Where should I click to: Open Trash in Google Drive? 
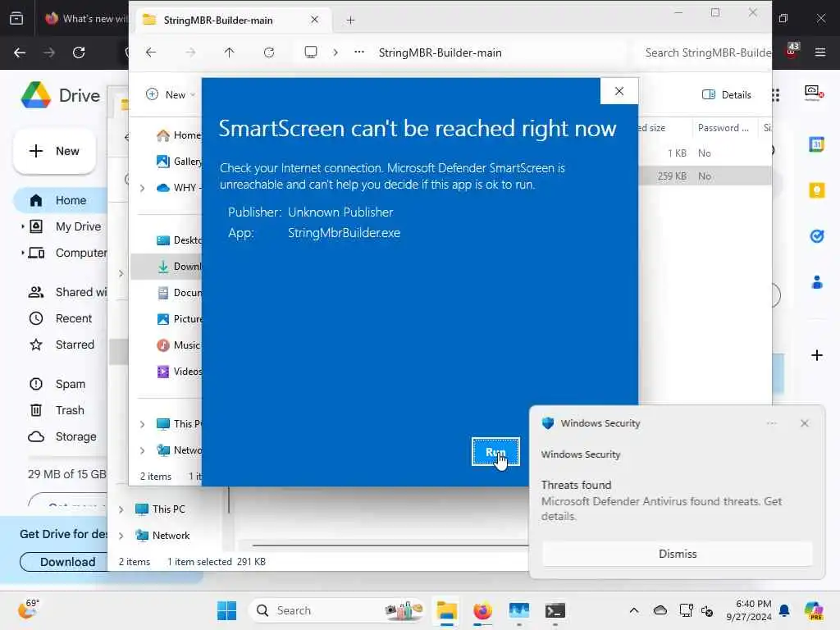[57, 410]
